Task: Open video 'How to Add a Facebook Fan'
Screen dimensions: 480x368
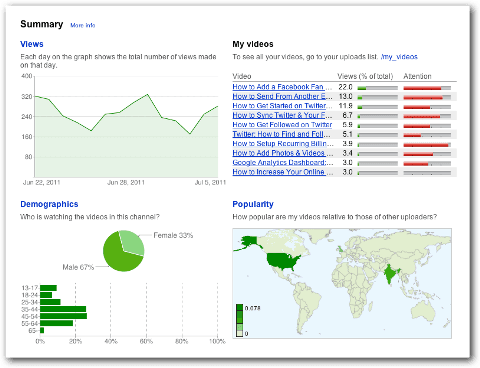Action: point(278,87)
